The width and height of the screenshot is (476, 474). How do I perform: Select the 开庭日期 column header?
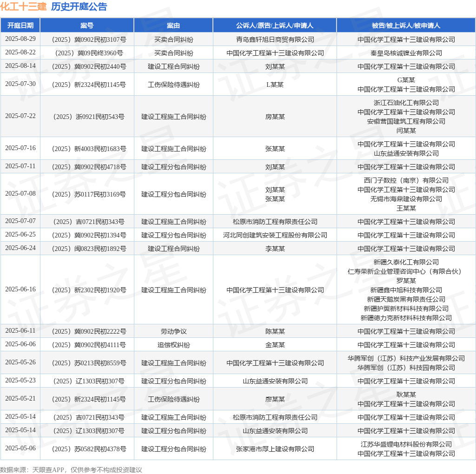(x=20, y=26)
